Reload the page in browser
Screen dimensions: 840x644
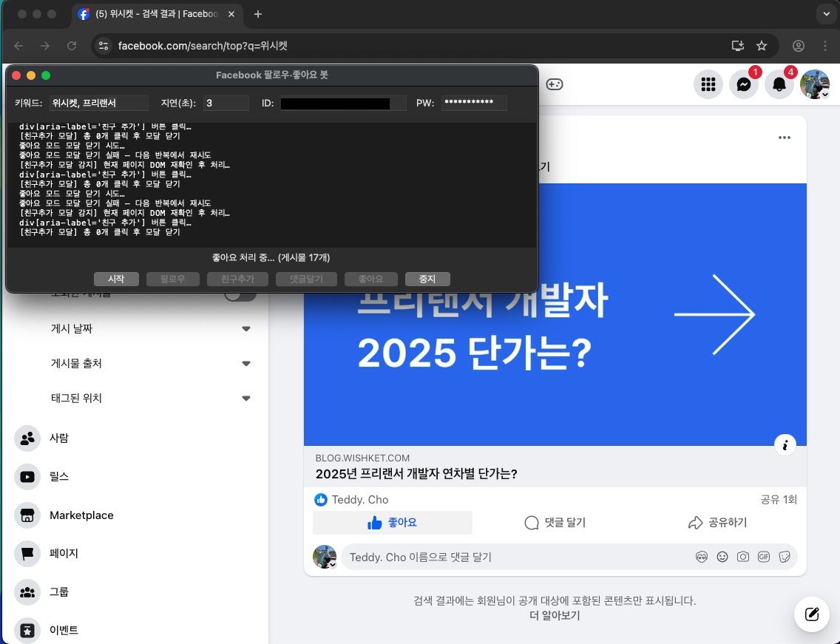pyautogui.click(x=71, y=46)
